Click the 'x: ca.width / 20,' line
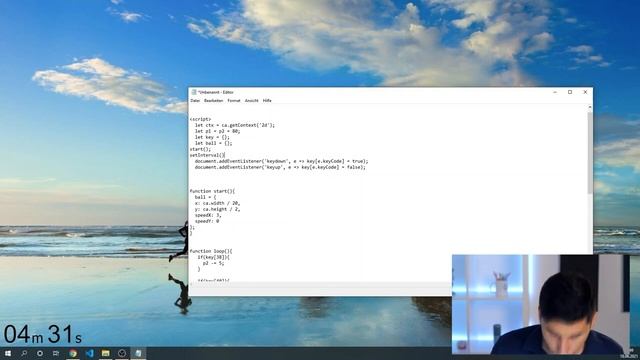640x360 pixels. pyautogui.click(x=218, y=203)
